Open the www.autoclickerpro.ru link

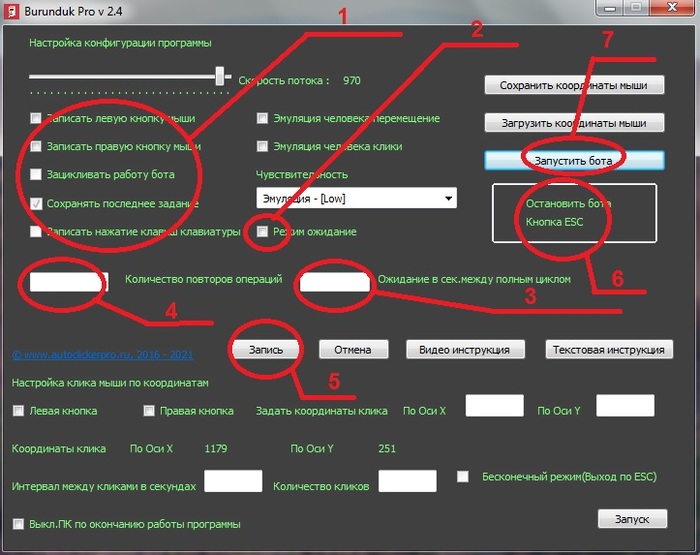click(x=103, y=355)
